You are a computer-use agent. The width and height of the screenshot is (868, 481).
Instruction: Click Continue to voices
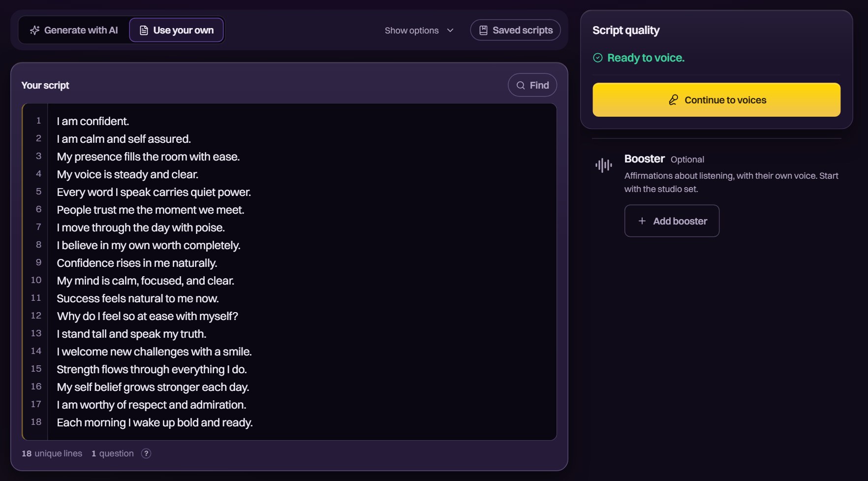point(716,100)
